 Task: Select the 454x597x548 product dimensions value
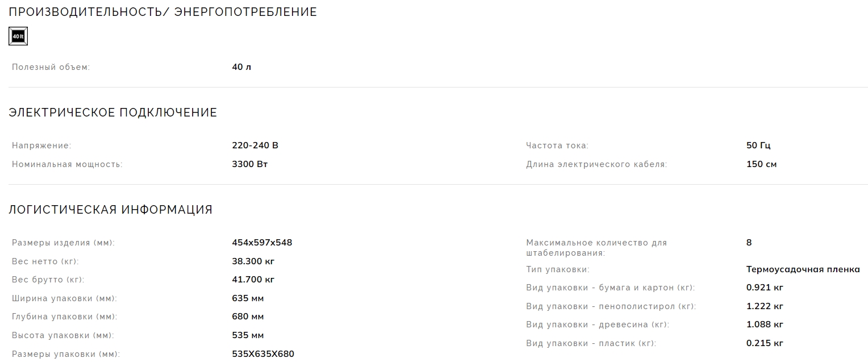(262, 243)
